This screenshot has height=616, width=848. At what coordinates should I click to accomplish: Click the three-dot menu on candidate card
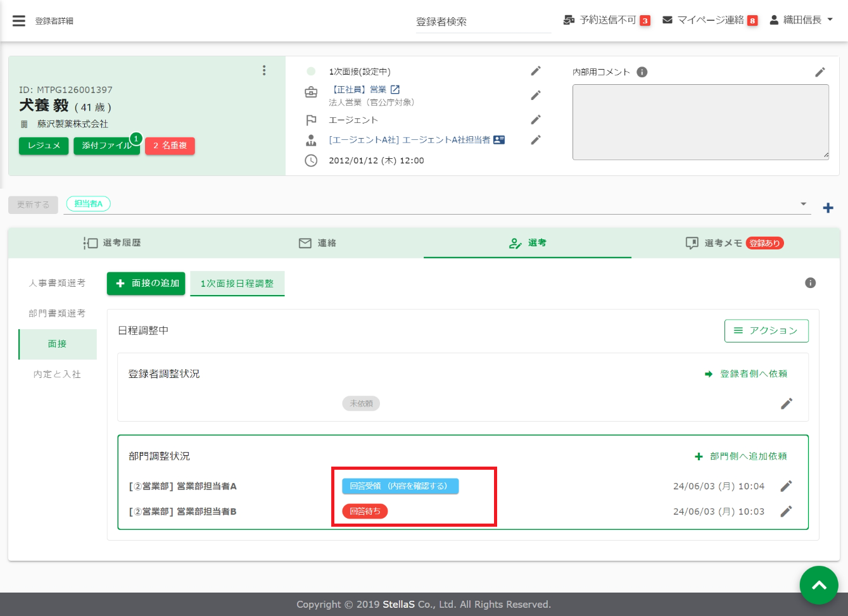(264, 71)
